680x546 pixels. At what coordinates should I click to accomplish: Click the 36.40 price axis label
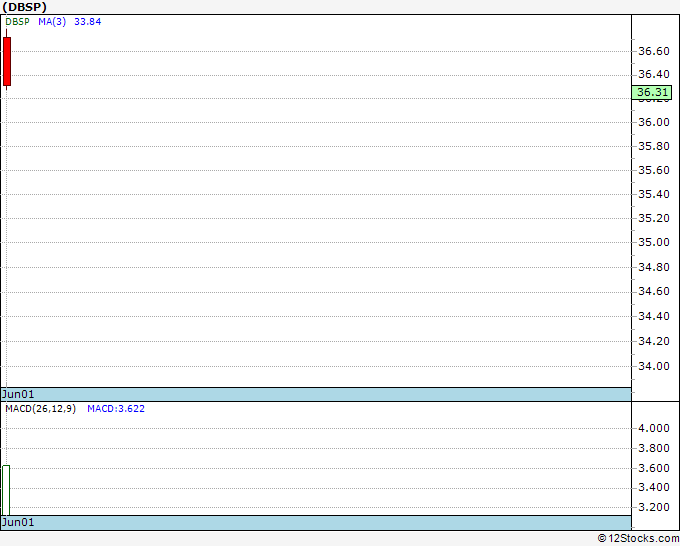click(654, 74)
